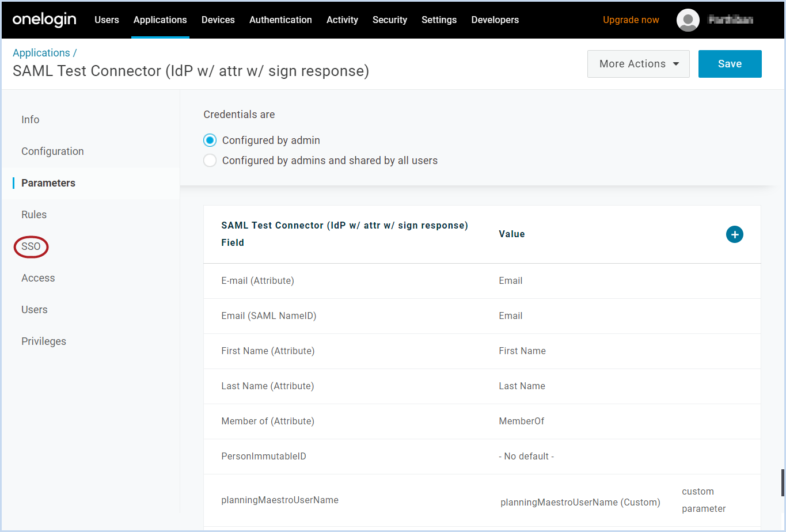Image resolution: width=786 pixels, height=532 pixels.
Task: Open the SSO sidebar tab
Action: 31,246
